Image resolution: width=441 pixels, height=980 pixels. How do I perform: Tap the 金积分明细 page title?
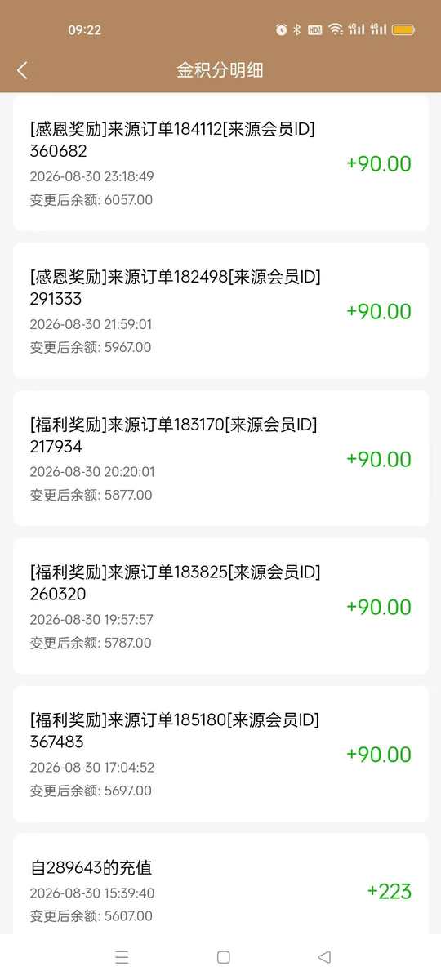pyautogui.click(x=220, y=70)
